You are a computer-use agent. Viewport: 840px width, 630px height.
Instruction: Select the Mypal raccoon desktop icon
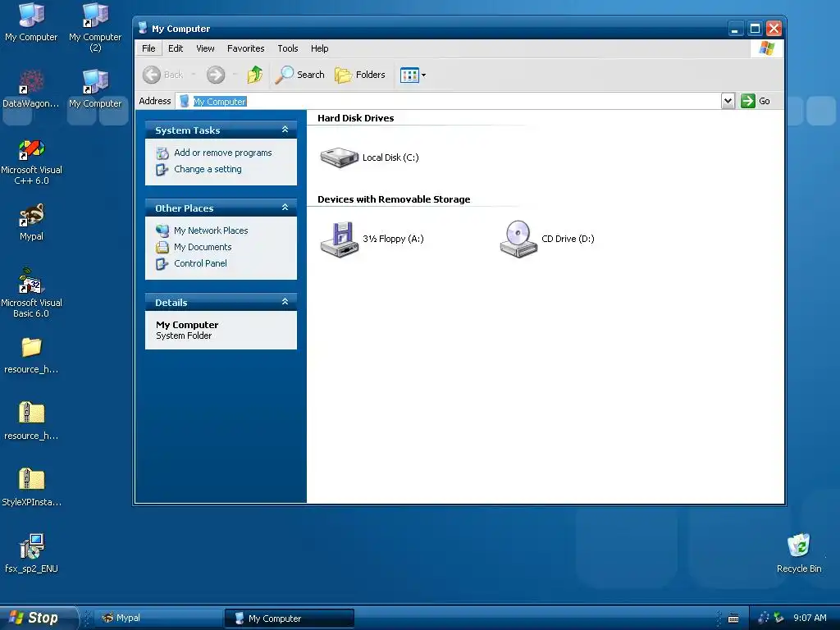tap(31, 221)
